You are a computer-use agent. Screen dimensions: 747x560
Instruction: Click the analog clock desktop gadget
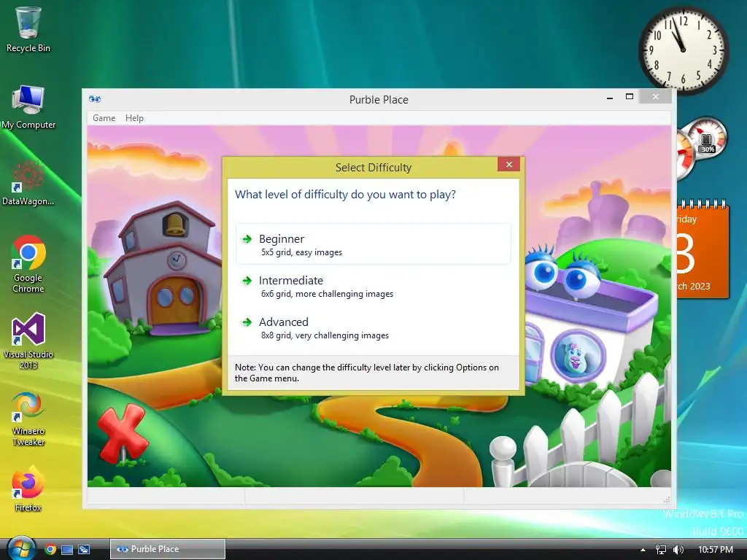tap(683, 50)
